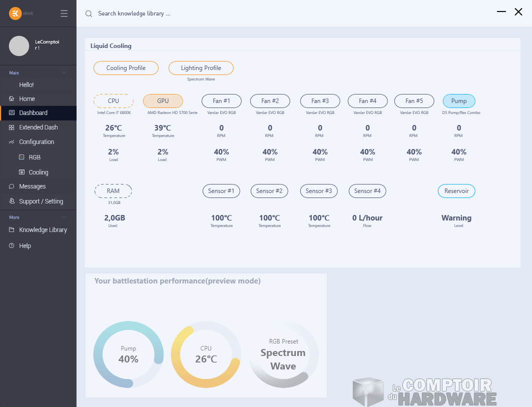The image size is (532, 407).
Task: Click the Pump 40% circular gauge
Action: point(128,354)
